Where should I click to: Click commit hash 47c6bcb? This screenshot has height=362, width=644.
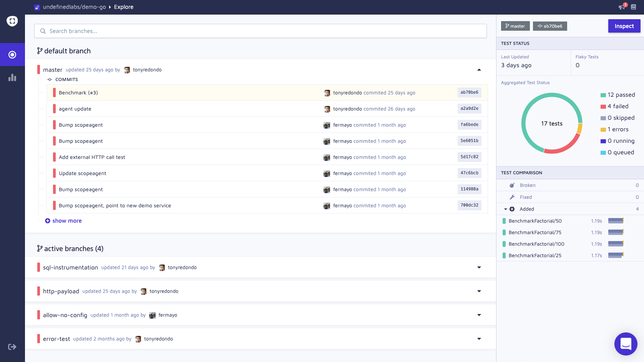(470, 173)
